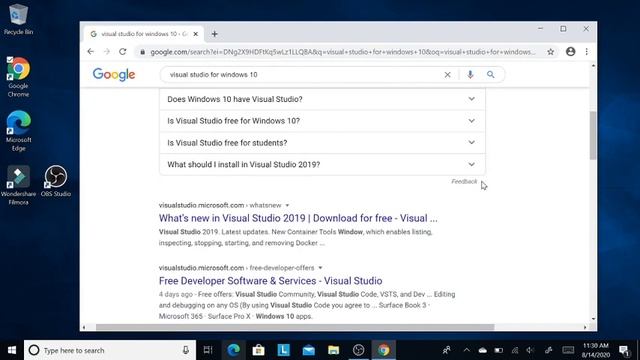Image resolution: width=640 pixels, height=360 pixels.
Task: Clear the search box with the X icon
Action: (x=447, y=75)
